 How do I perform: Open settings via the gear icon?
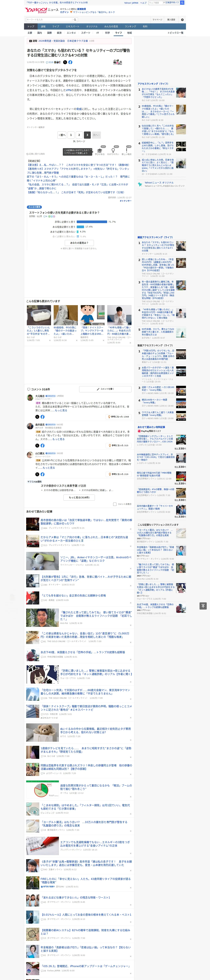(x=182, y=19)
